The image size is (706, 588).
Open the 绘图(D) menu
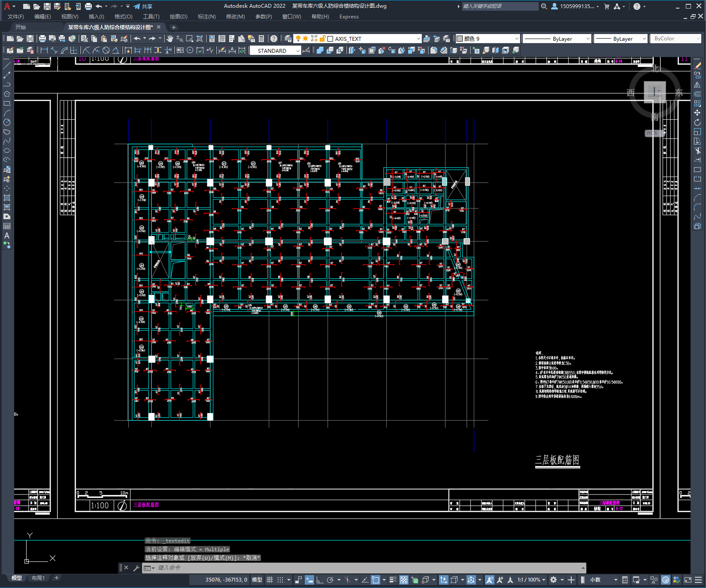(179, 17)
